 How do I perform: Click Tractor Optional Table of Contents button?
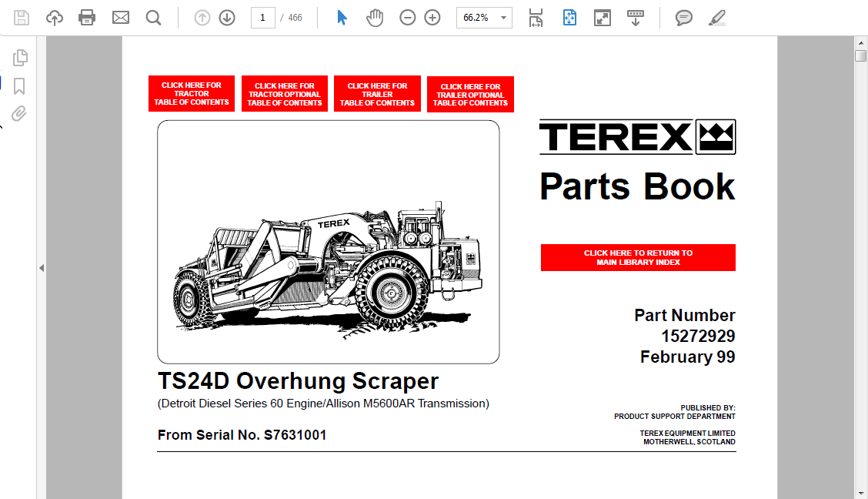point(285,94)
